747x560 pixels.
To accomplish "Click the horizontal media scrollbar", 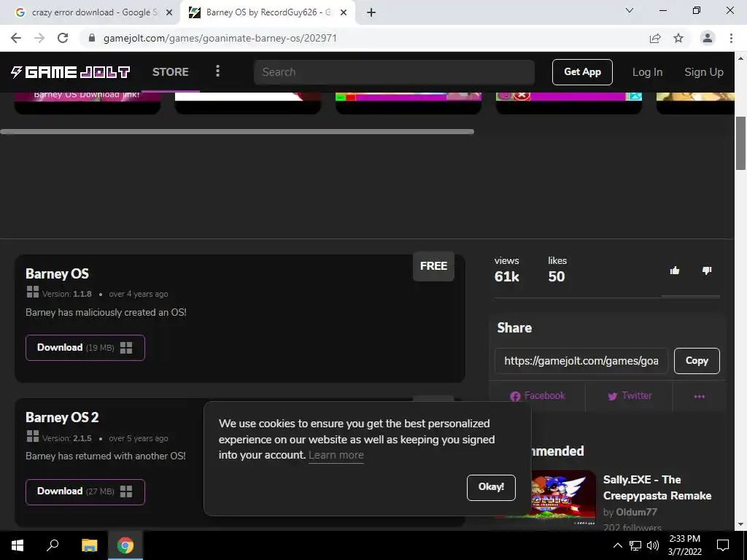I will coord(237,131).
